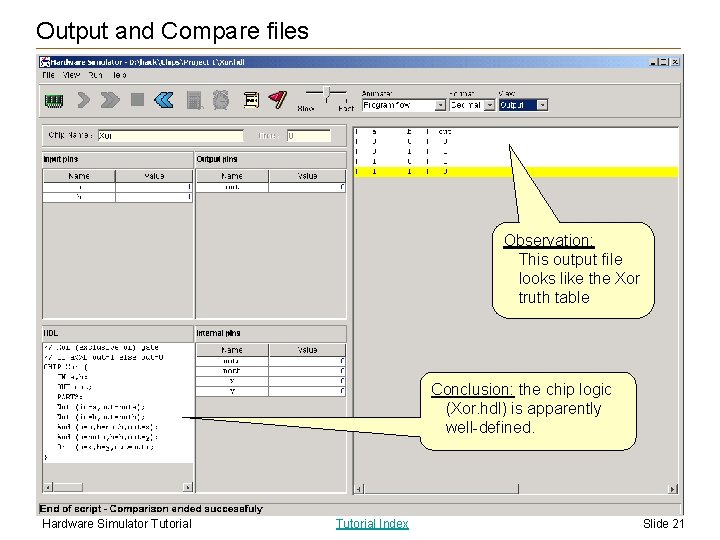Click the output pane horizontal scroll thumb
The height and width of the screenshot is (540, 720).
(x=442, y=489)
